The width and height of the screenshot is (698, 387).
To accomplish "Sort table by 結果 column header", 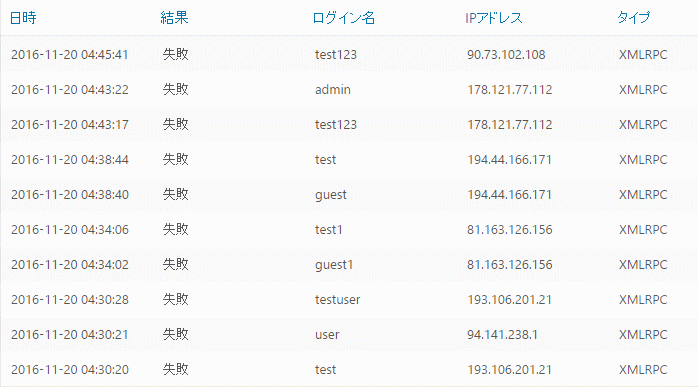I will (x=174, y=18).
